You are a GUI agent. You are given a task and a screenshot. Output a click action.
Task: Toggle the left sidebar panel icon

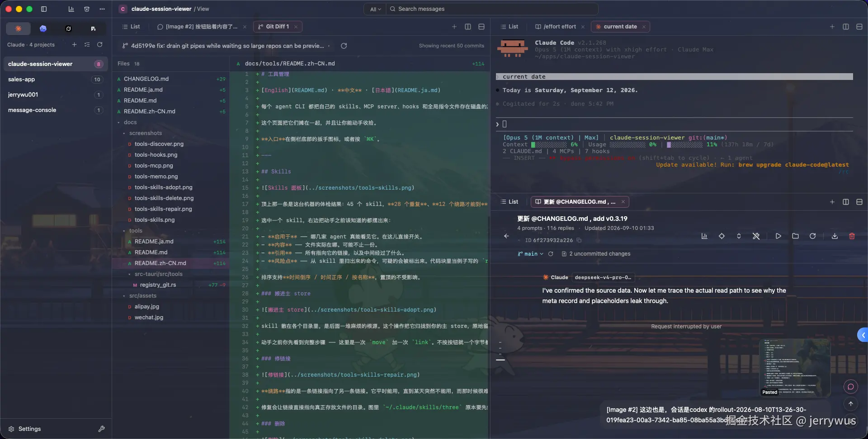pos(44,9)
